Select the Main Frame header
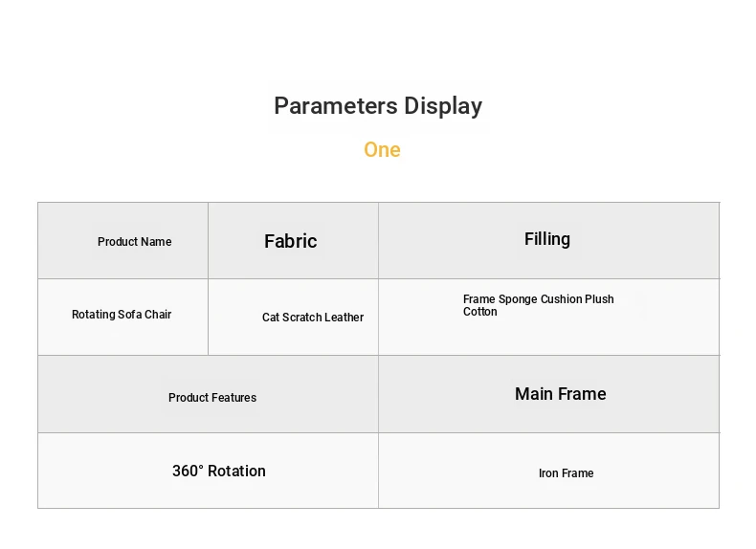 (x=560, y=394)
